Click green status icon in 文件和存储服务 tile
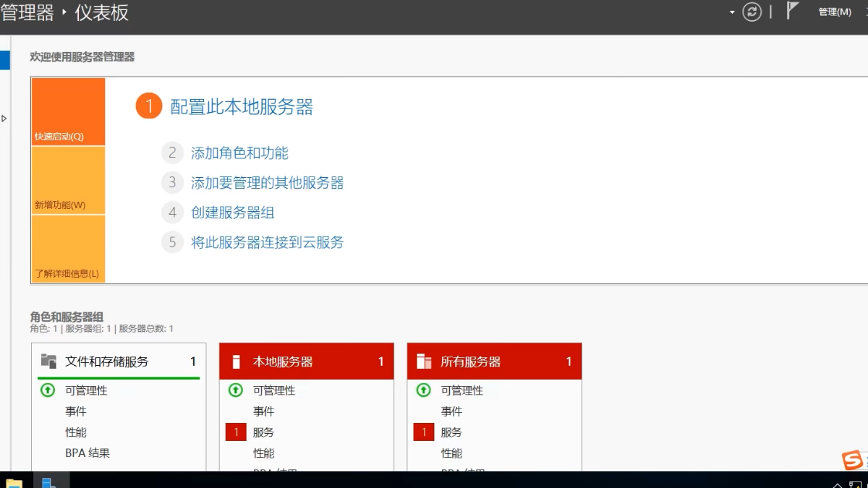This screenshot has height=488, width=868. point(48,390)
